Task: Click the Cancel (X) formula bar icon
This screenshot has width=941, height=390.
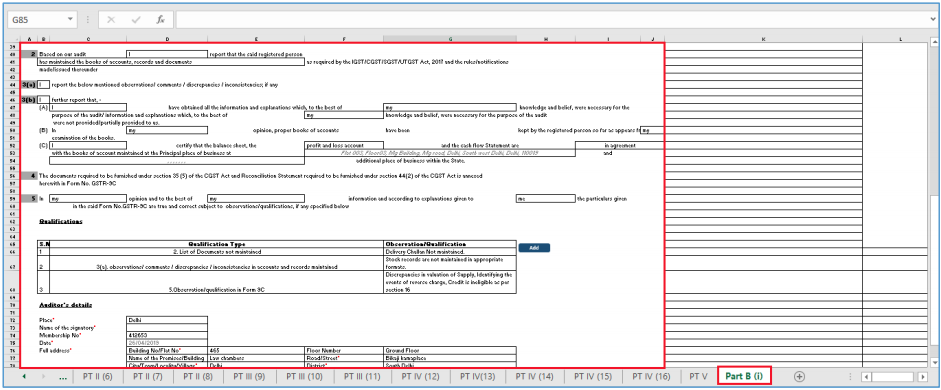Action: click(110, 20)
